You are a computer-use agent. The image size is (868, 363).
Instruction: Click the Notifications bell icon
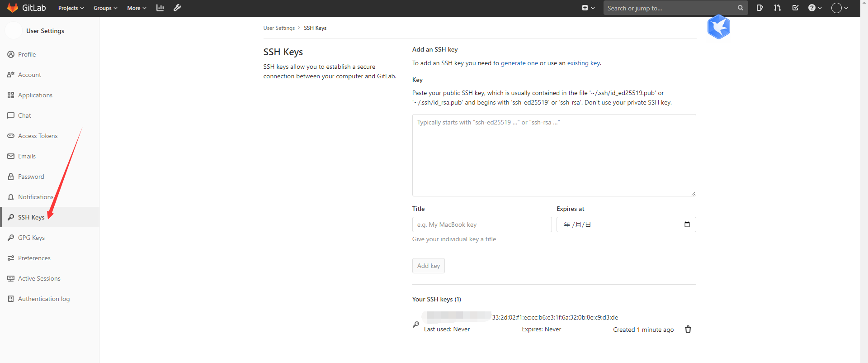(11, 197)
